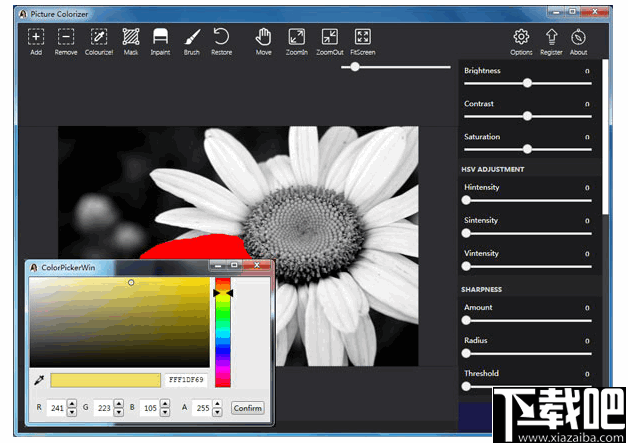Click the Threshold slider handle
The height and width of the screenshot is (443, 628).
pos(466,386)
